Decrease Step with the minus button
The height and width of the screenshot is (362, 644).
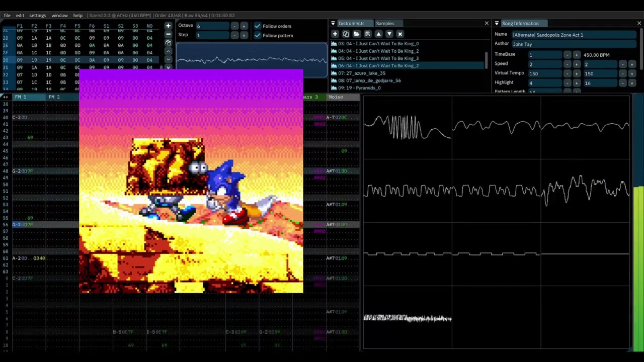pyautogui.click(x=234, y=35)
